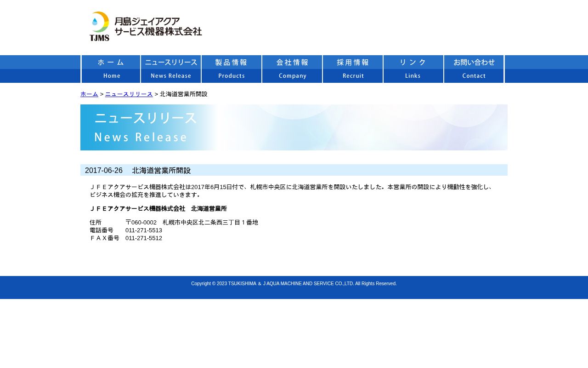Image resolution: width=588 pixels, height=368 pixels.
Task: Click the 北海道営業所開設 article heading
Action: 161,170
